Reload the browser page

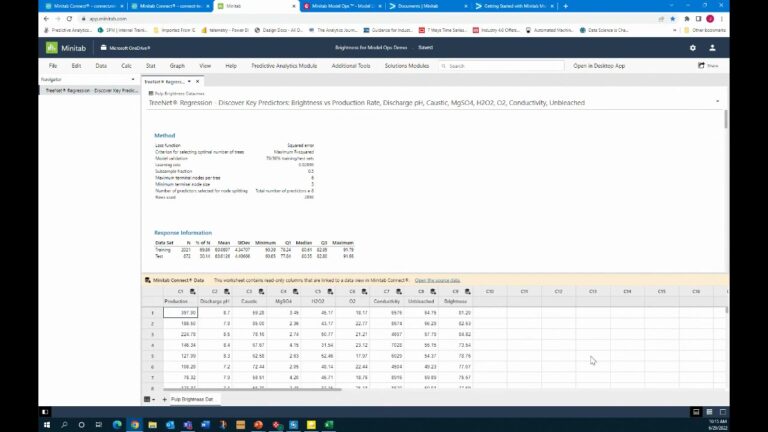[69, 19]
